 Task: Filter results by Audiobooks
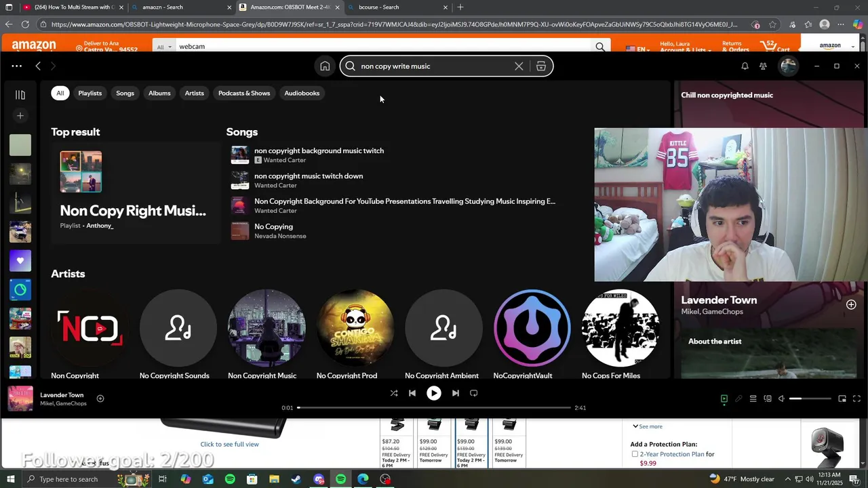coord(302,93)
